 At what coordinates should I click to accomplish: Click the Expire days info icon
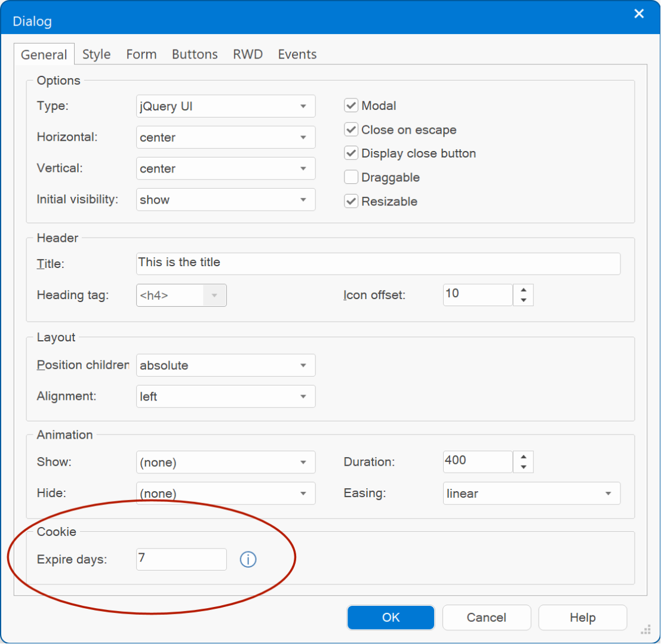point(248,559)
